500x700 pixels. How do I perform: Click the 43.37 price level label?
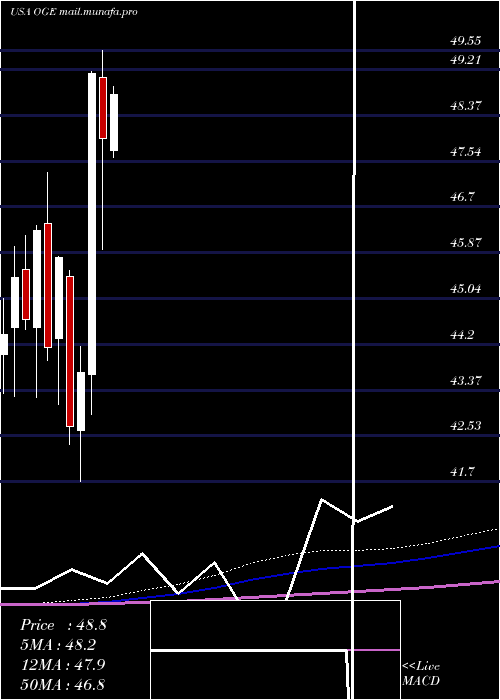(466, 381)
